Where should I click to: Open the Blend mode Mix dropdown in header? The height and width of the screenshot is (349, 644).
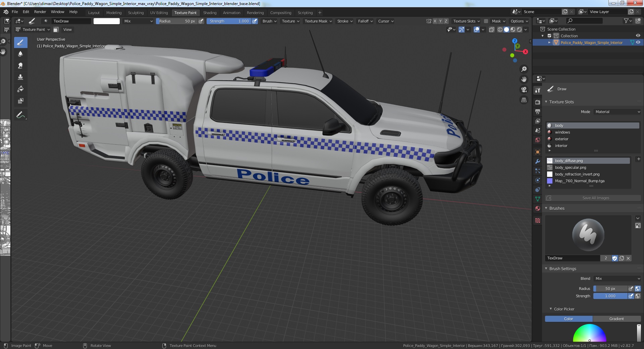pyautogui.click(x=138, y=21)
